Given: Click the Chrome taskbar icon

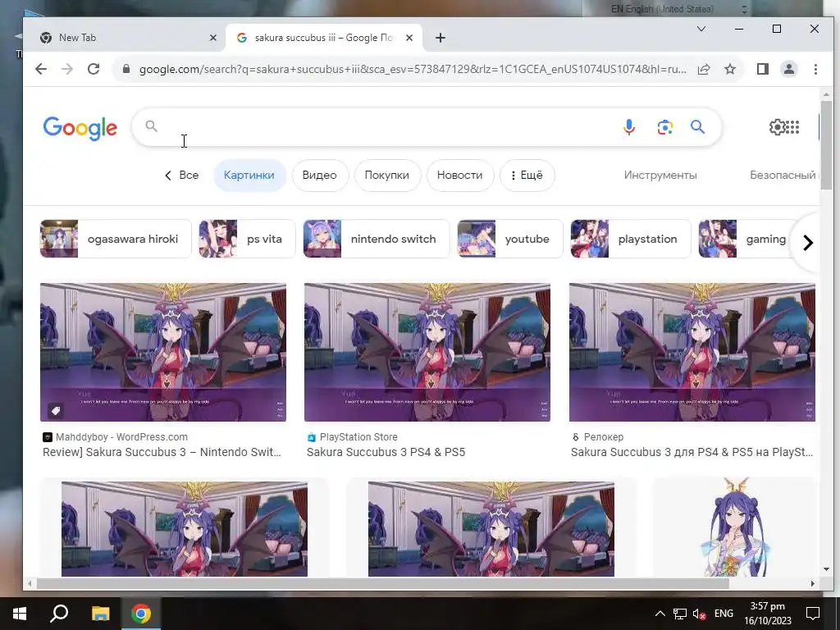Looking at the screenshot, I should [140, 614].
